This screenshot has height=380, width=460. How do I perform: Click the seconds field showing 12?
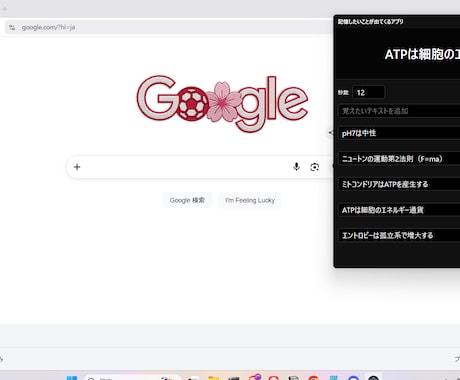pos(368,92)
